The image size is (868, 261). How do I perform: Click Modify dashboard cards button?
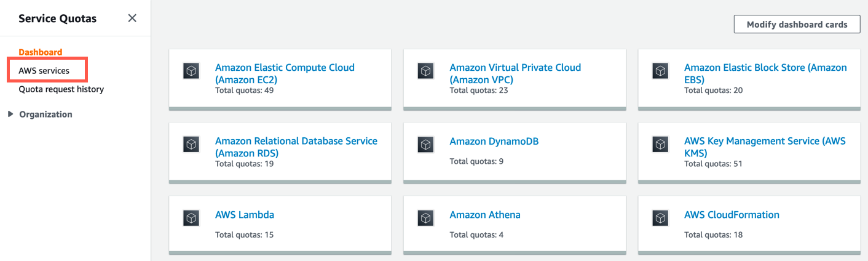[797, 24]
